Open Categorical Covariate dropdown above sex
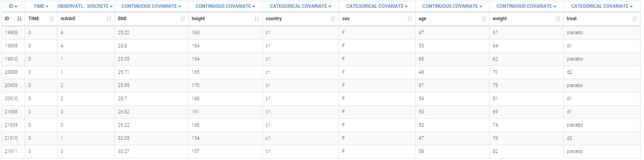Viewport: 644px width, 160px height. pos(377,6)
